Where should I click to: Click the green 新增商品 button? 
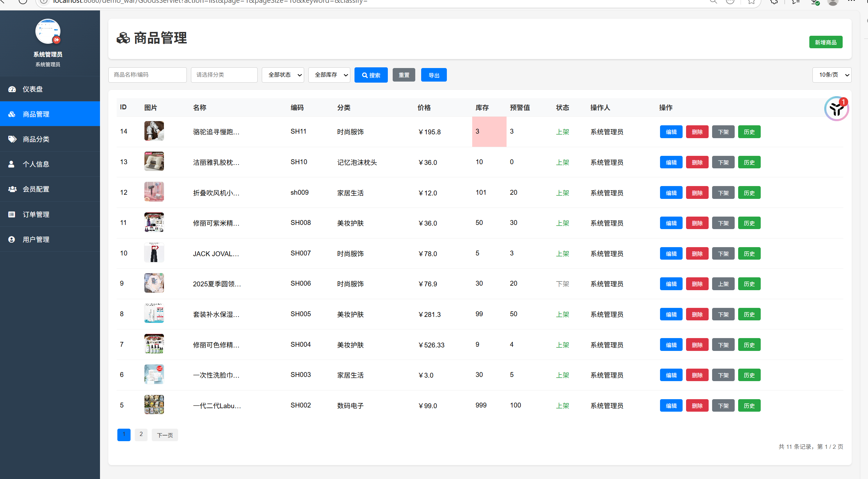click(825, 42)
